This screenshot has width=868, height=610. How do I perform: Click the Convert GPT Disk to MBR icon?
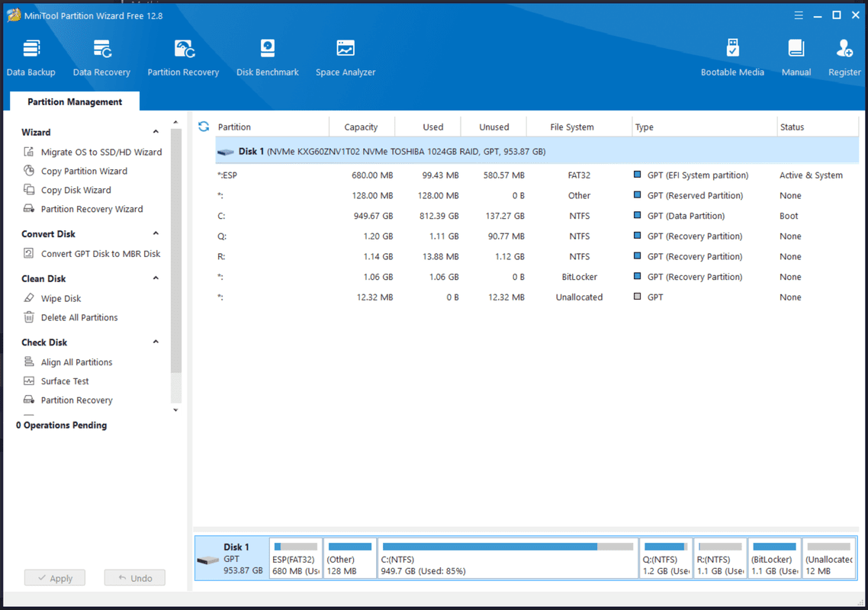tap(29, 253)
